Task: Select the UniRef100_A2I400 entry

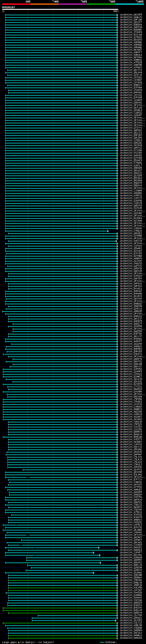Action: 131,261
